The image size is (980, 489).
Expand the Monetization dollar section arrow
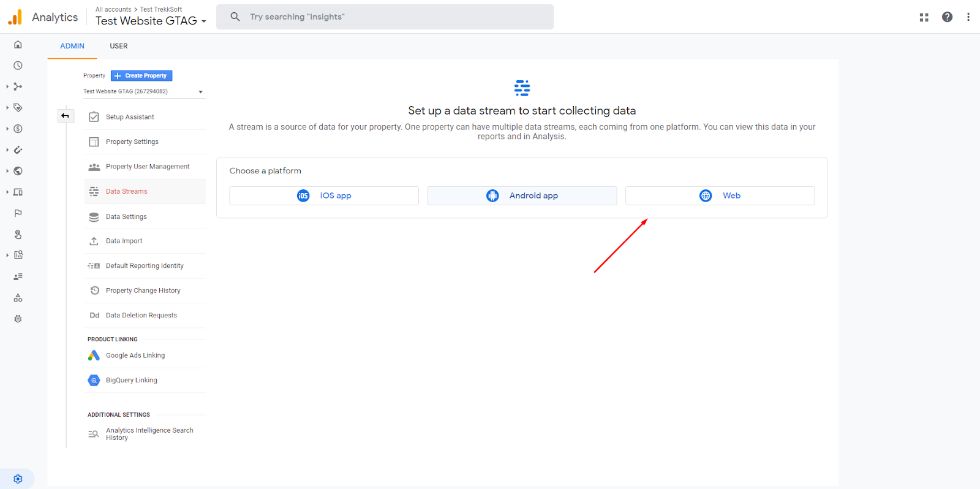tap(7, 129)
